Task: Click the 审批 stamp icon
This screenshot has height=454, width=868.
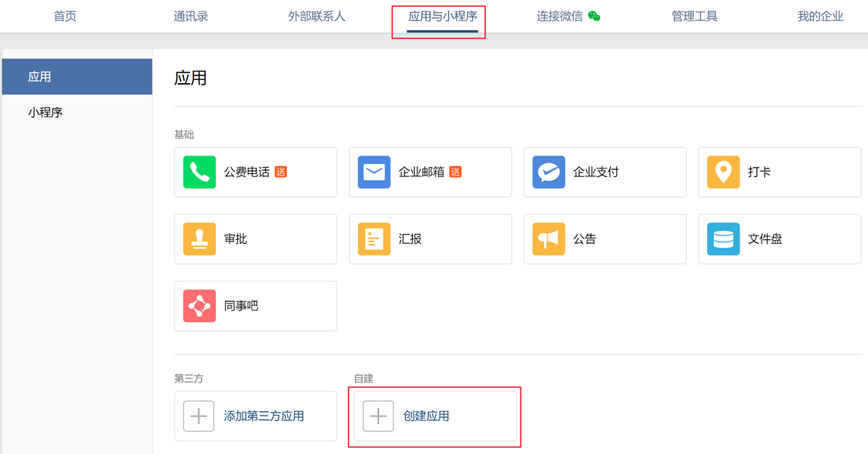Action: pos(199,239)
